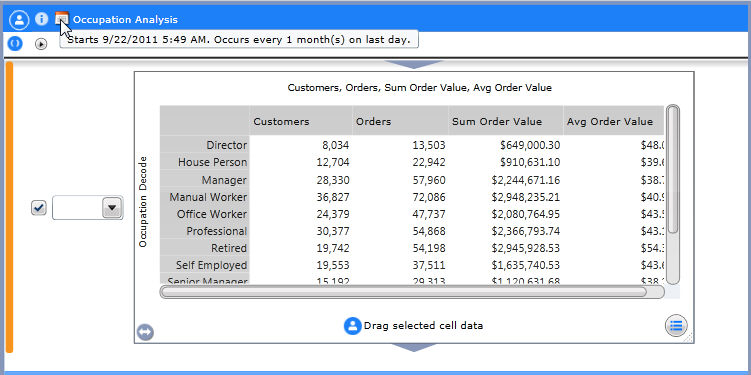Screen dimensions: 751x375
Task: Click the user profile icon in title bar
Action: pos(19,20)
